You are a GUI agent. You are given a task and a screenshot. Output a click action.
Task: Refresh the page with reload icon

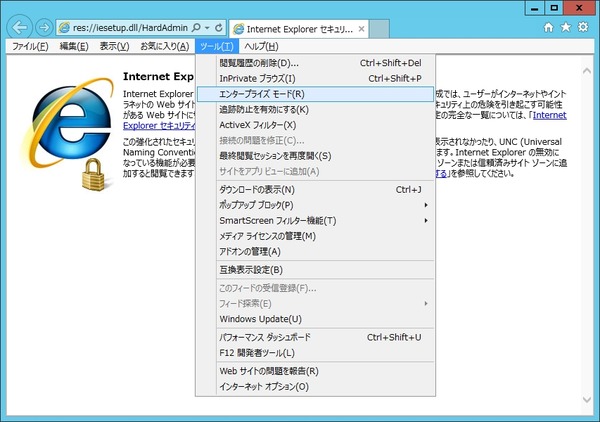click(218, 28)
